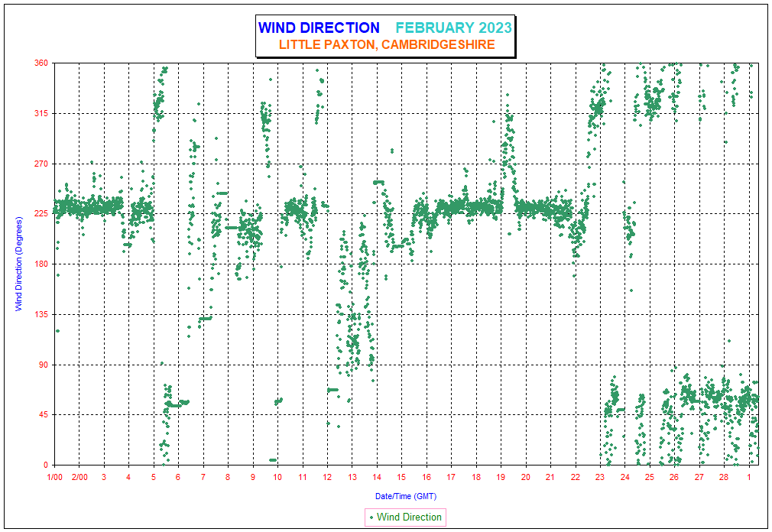Click the x-axis label for day 18

point(476,477)
